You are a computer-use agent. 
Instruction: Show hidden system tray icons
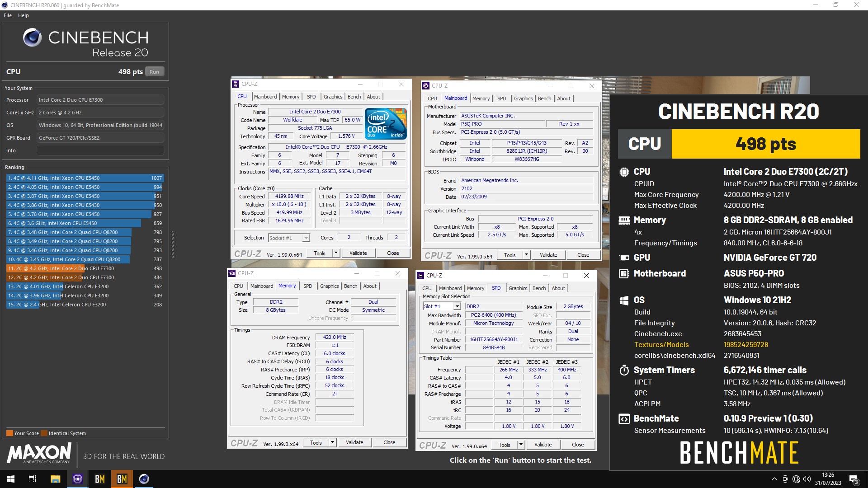click(774, 479)
